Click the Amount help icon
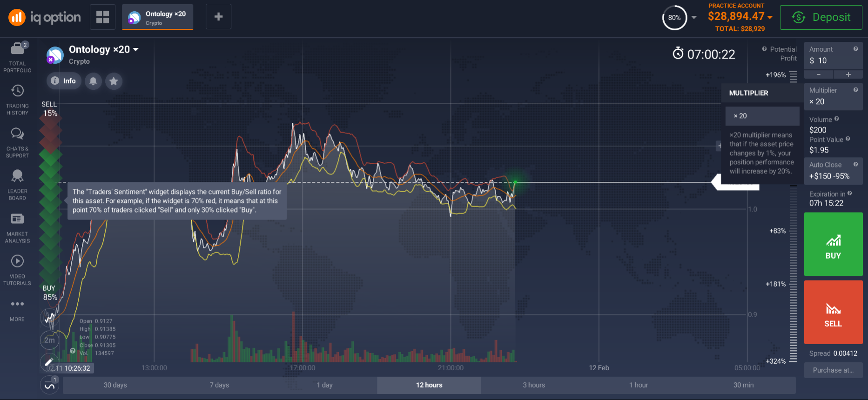This screenshot has height=400, width=868. point(855,49)
